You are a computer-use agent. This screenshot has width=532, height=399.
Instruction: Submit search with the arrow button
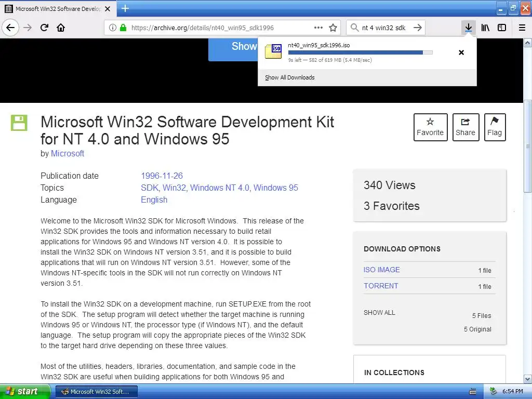(x=418, y=28)
